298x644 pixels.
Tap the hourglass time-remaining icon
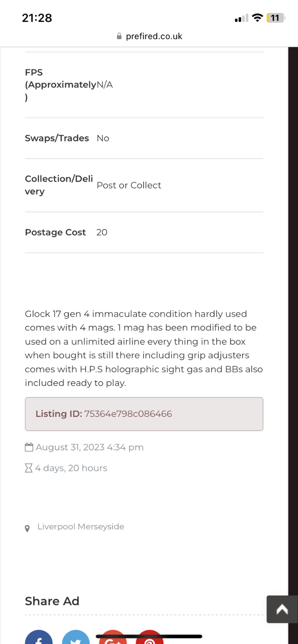pyautogui.click(x=29, y=468)
